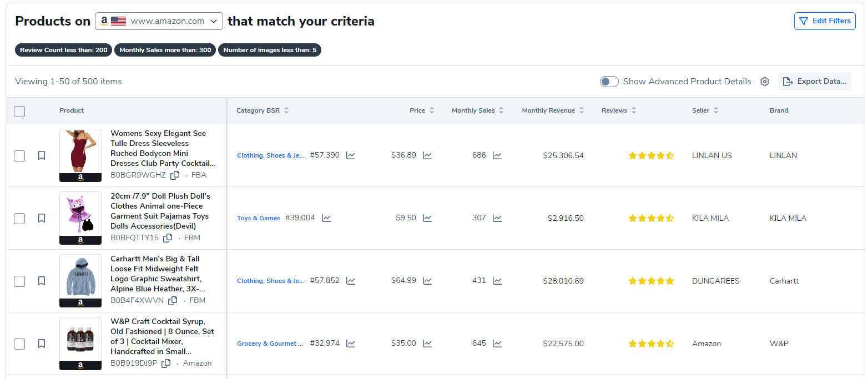Click the settings gear next to Advanced Details

pyautogui.click(x=765, y=82)
